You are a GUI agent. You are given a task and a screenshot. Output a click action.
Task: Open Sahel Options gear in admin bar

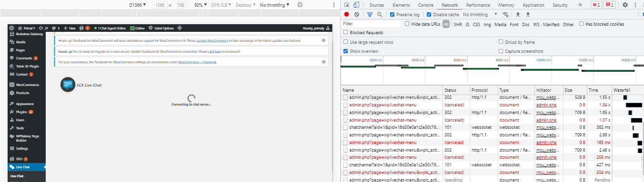[x=151, y=28]
